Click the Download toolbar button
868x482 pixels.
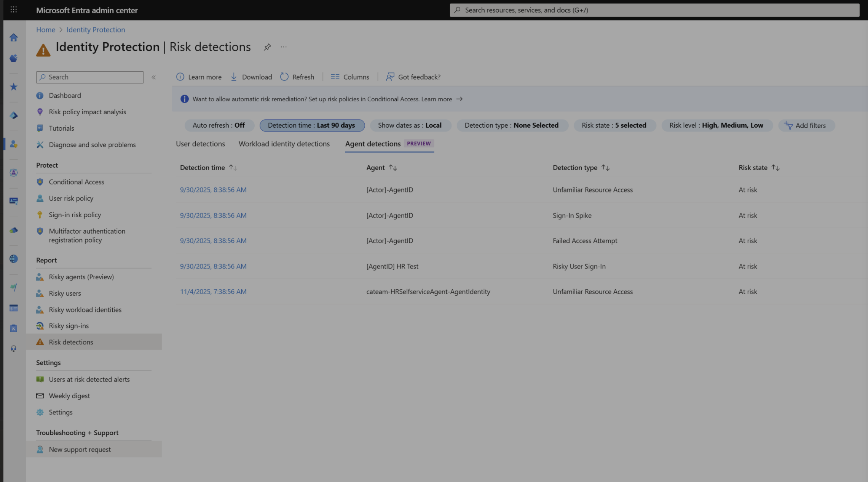click(x=251, y=77)
